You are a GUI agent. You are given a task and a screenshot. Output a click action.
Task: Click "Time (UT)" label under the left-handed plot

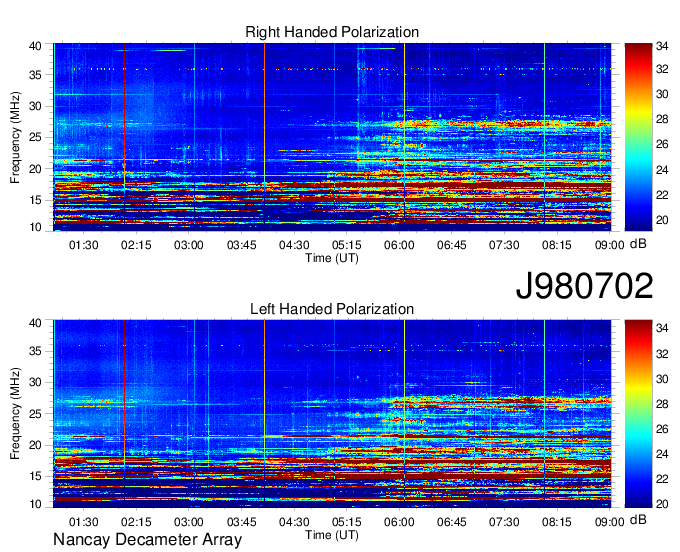point(332,535)
